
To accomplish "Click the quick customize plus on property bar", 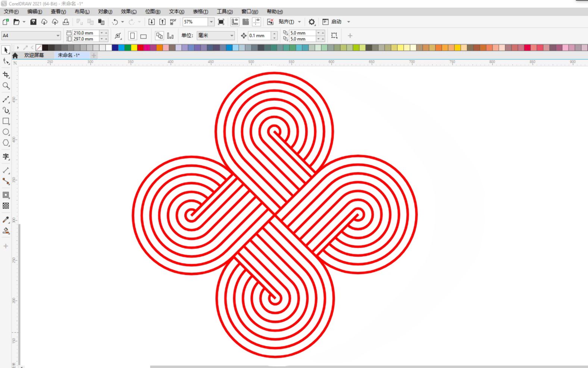I will (x=350, y=36).
